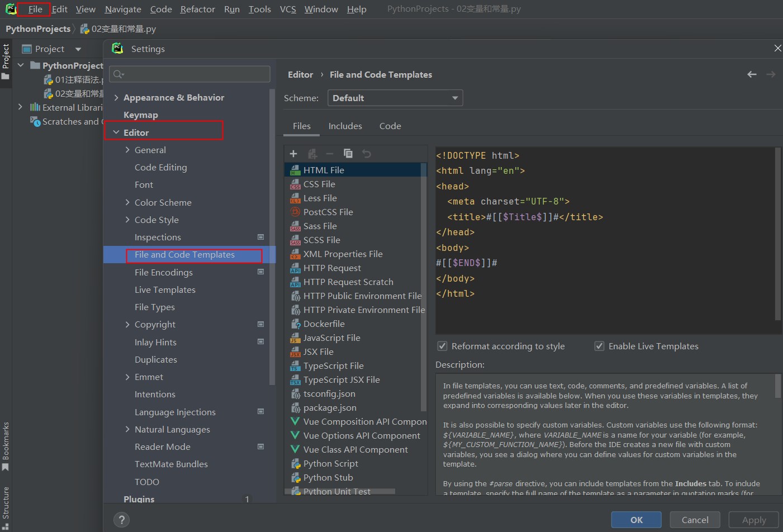Click the Inlay Hints project-level settings icon
Screen dimensions: 783x532
[x=260, y=342]
